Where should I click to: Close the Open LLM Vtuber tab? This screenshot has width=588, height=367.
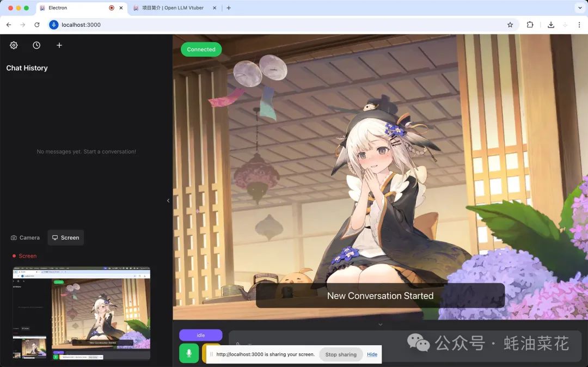coord(215,8)
